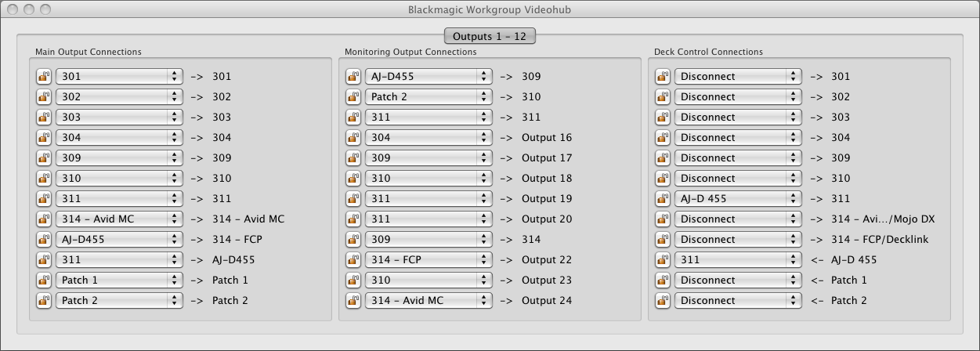Open source dropdown for Main Output 314 - FCP
The width and height of the screenshot is (980, 351).
click(x=119, y=240)
